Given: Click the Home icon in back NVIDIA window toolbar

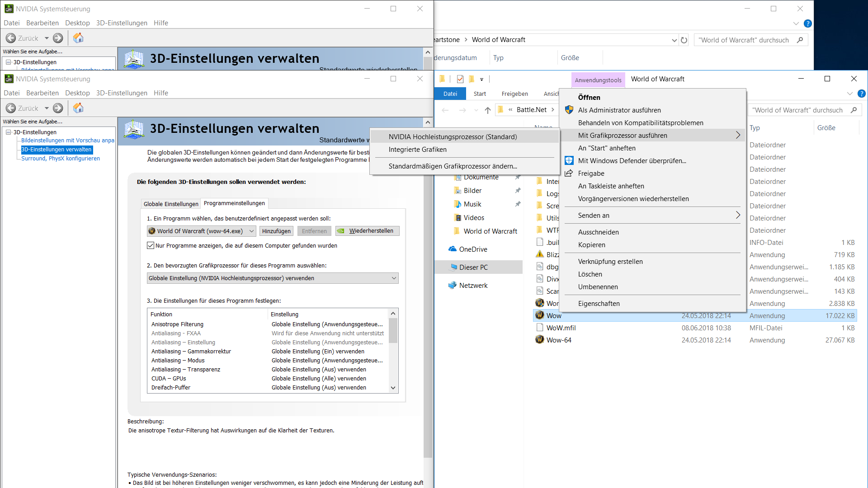Looking at the screenshot, I should (78, 38).
